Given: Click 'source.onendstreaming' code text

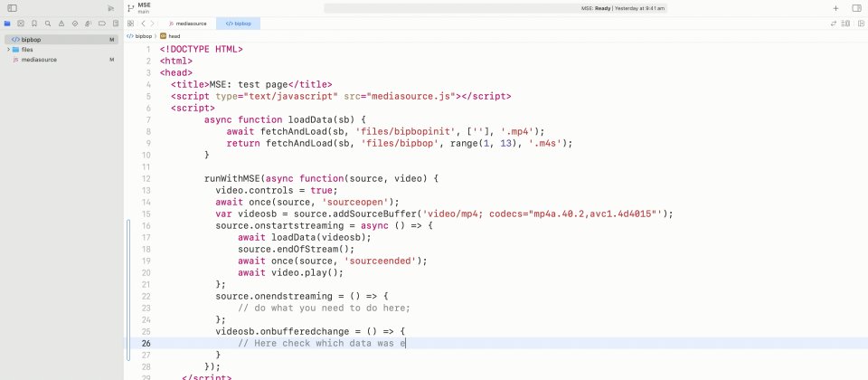Looking at the screenshot, I should click(x=274, y=297).
